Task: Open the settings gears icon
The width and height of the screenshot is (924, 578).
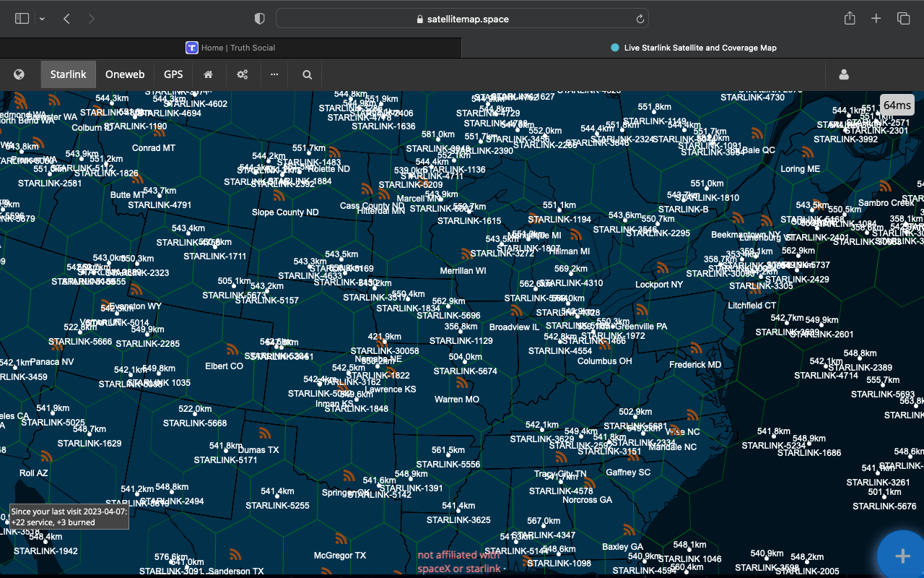Action: point(242,74)
